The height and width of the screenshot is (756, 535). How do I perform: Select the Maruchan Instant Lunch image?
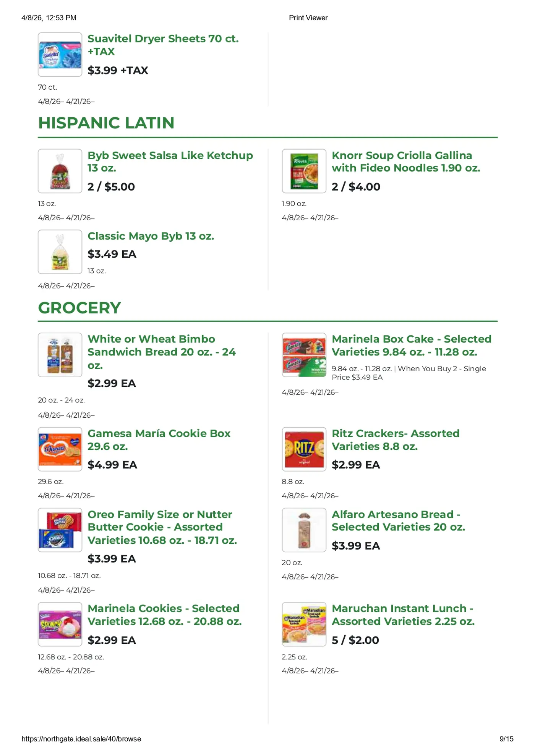pos(304,624)
